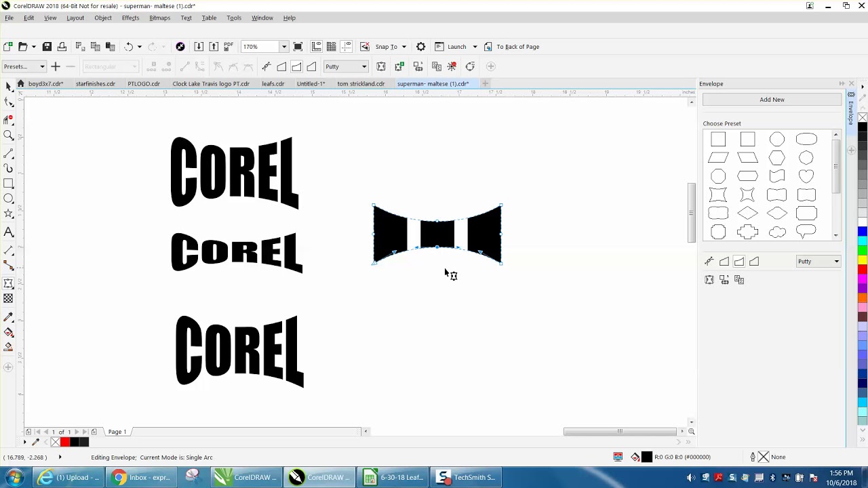Select the Interactive Fill bucket tool

pos(9,332)
